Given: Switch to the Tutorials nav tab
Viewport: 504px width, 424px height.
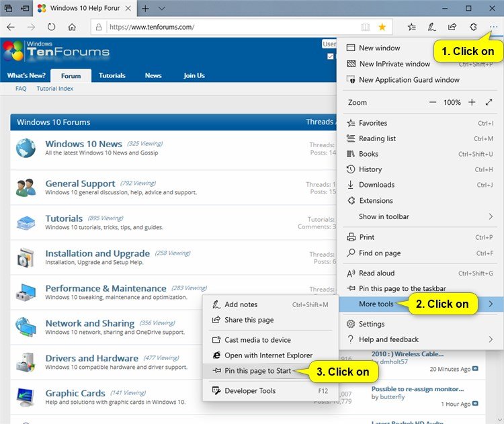Looking at the screenshot, I should [112, 75].
